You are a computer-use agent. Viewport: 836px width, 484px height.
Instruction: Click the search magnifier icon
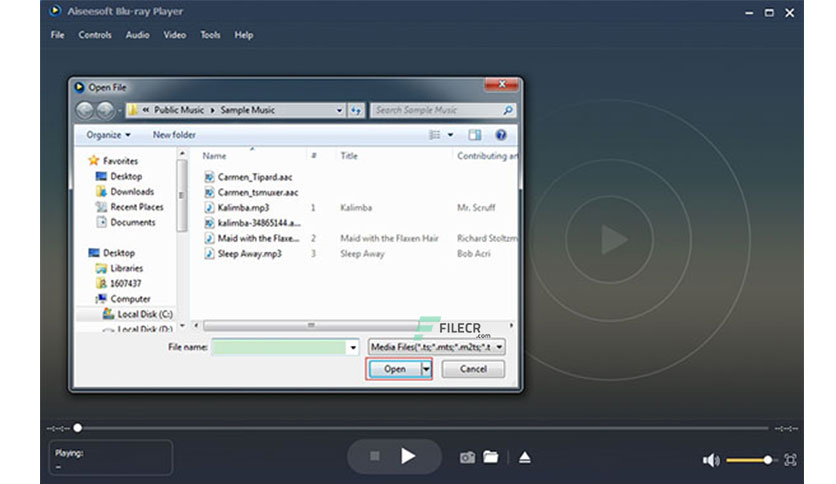click(x=508, y=110)
